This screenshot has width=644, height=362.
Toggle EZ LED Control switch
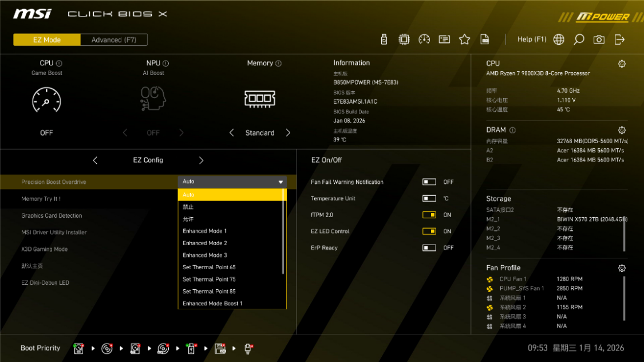pos(429,231)
